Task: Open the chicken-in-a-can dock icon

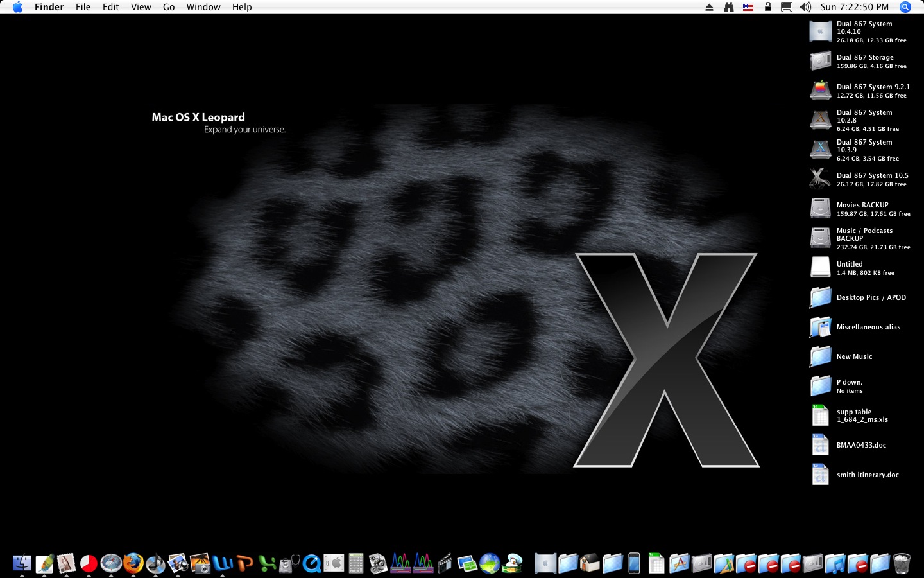Action: tap(511, 563)
